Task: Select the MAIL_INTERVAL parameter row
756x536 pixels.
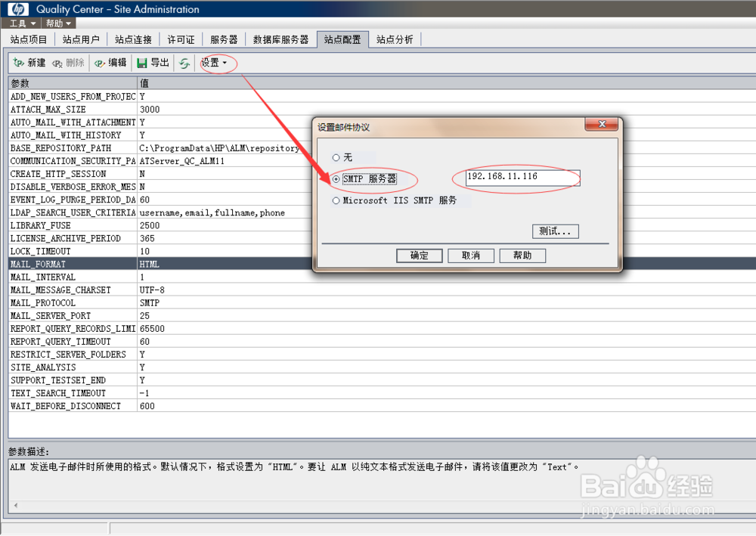Action: pos(382,277)
